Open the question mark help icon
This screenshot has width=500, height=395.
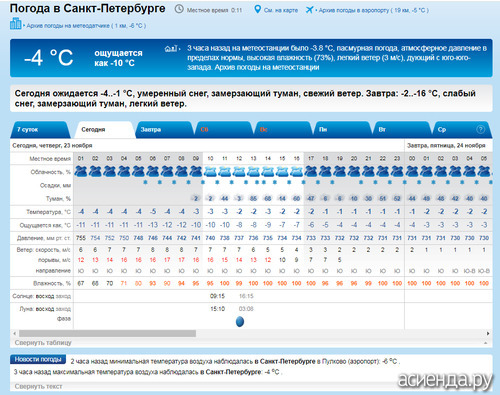point(480,129)
